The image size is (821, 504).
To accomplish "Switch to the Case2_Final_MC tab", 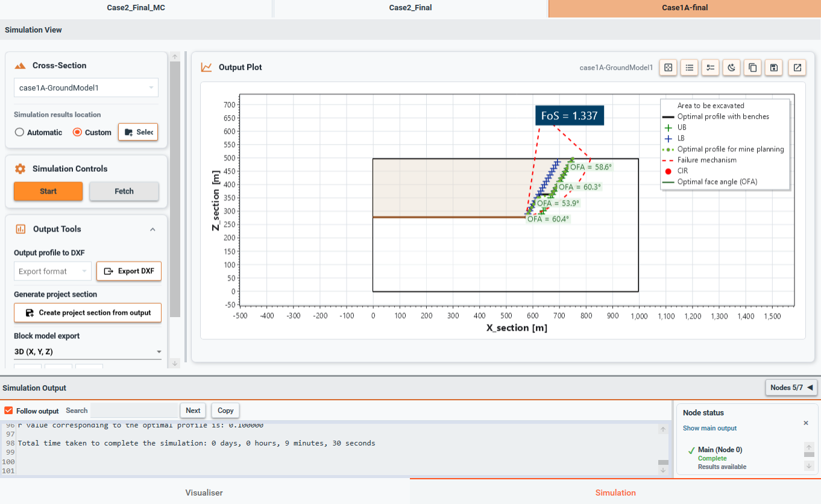I will coord(136,8).
